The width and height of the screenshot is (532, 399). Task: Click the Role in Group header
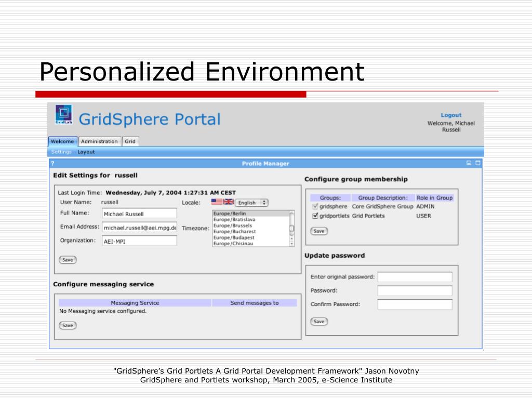tap(435, 198)
